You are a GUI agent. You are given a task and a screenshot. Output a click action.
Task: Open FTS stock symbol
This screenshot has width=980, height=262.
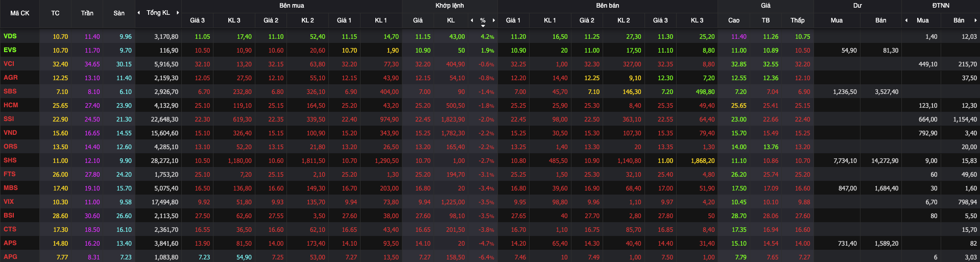[x=10, y=174]
